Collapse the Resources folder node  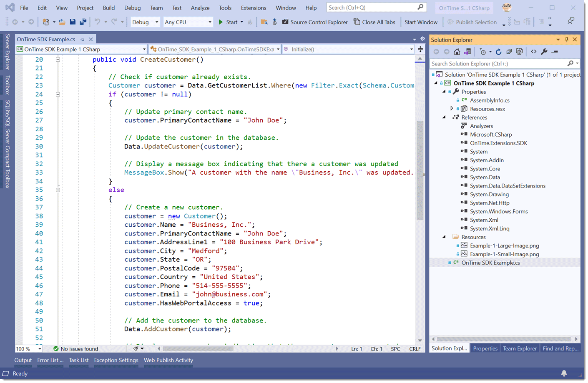444,237
